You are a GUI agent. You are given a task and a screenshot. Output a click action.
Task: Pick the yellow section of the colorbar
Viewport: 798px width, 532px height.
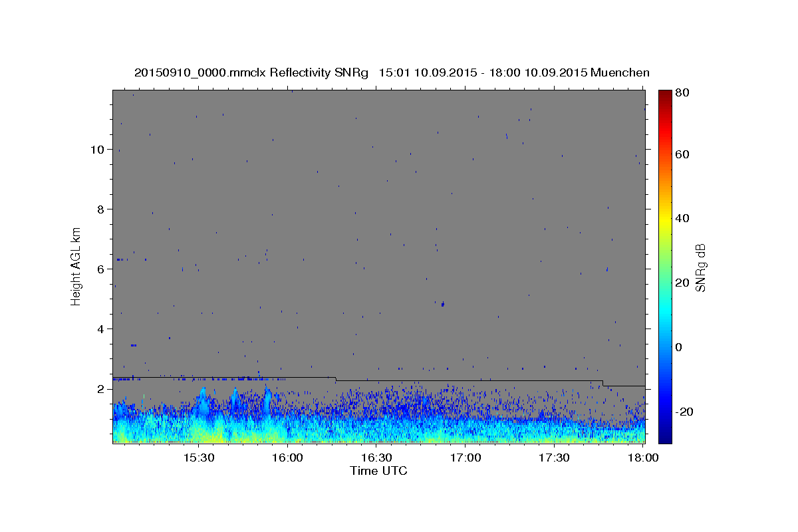click(665, 218)
